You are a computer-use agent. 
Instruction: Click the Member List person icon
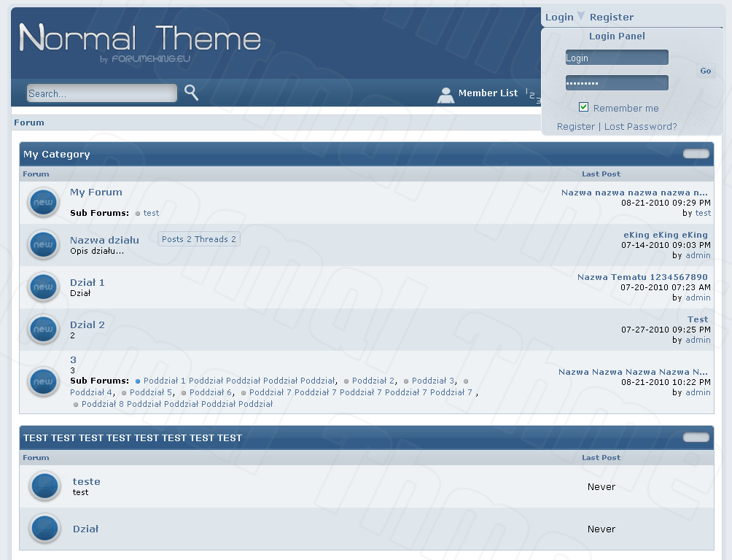click(x=445, y=95)
